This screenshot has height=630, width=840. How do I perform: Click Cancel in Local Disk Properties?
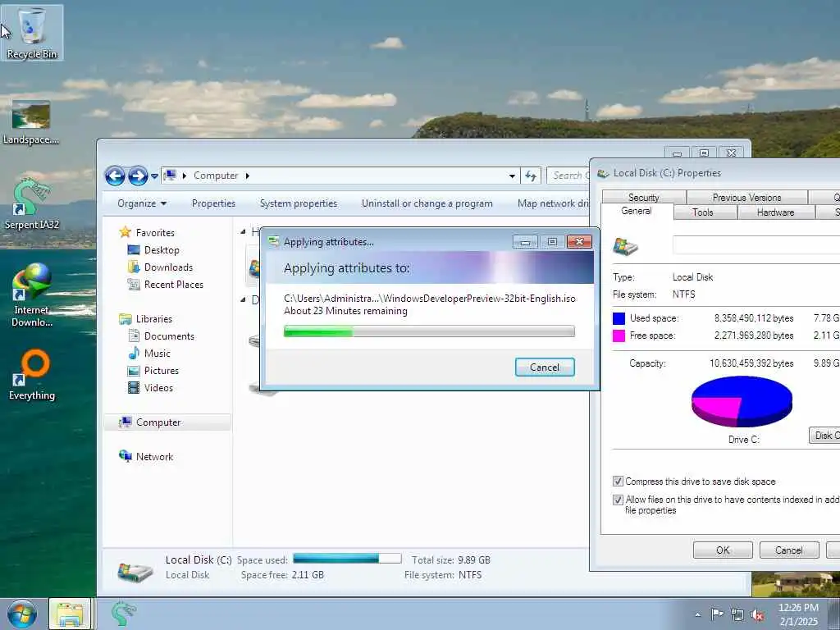(x=788, y=550)
